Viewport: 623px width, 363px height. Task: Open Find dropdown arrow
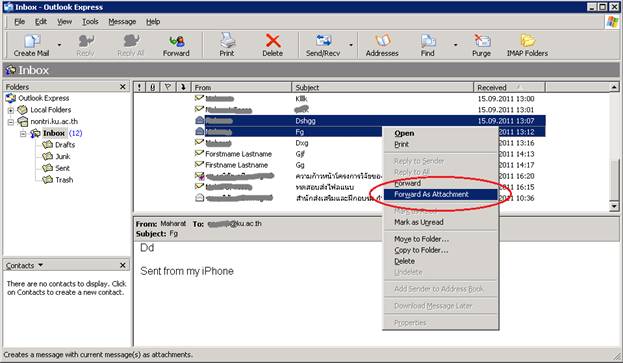[455, 45]
